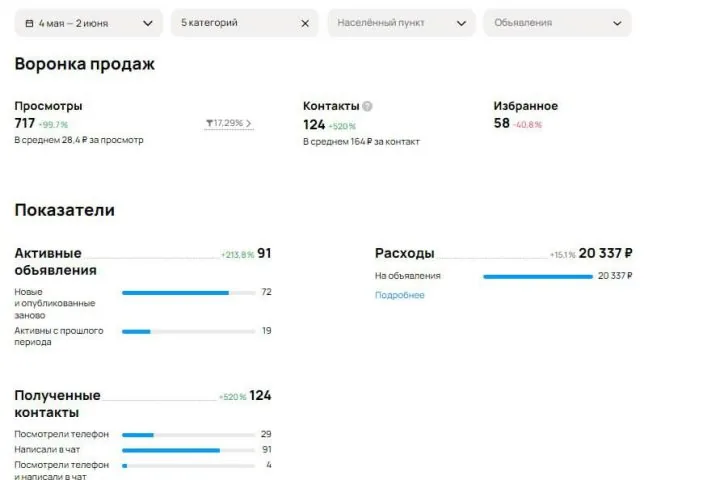720x480 pixels.
Task: Click the value 91 for Написали в чат
Action: pyautogui.click(x=266, y=449)
